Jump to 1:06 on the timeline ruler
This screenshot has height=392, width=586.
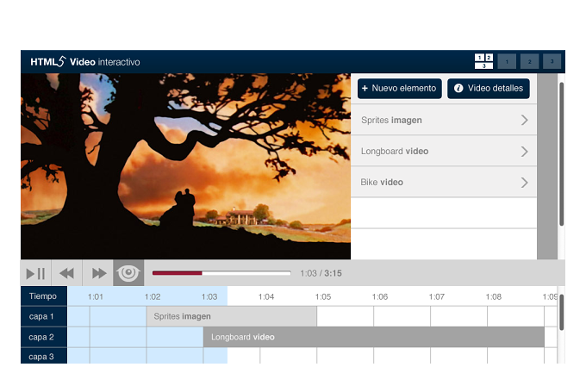click(380, 296)
